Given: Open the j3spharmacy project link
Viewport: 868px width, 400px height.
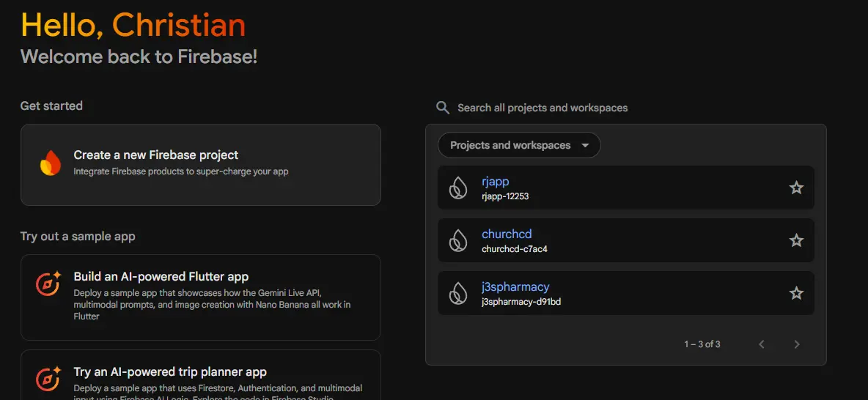Looking at the screenshot, I should click(515, 286).
